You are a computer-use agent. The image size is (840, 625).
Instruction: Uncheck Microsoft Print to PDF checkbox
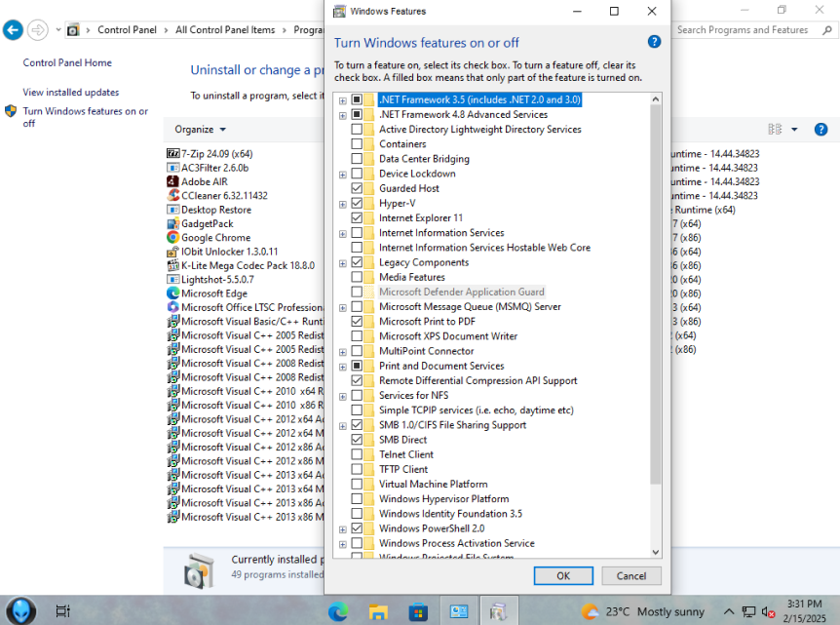click(357, 321)
